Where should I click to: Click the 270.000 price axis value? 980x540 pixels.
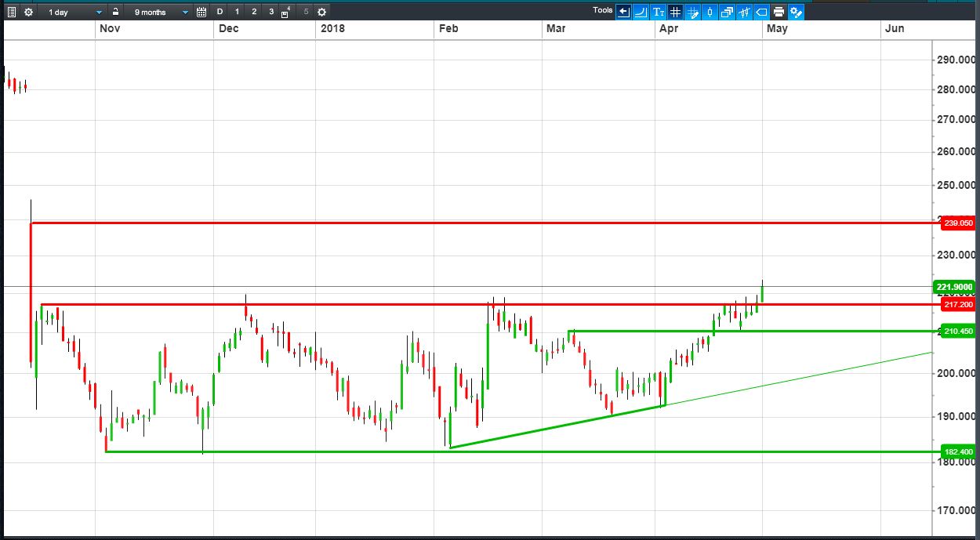click(956, 119)
